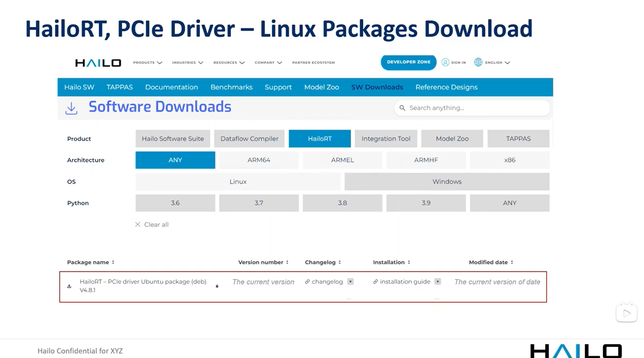Expand the Products menu dropdown
Viewport: 644px width, 358px height.
[147, 63]
